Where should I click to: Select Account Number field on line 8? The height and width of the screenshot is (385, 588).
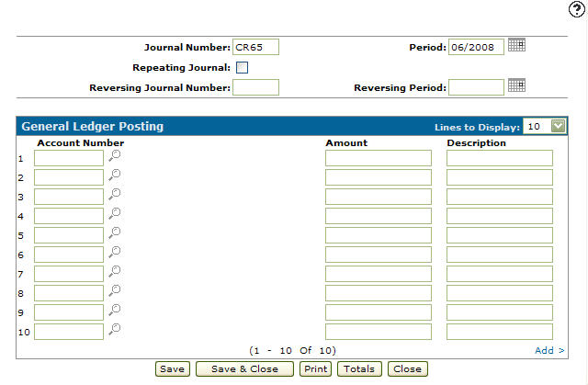tap(69, 293)
